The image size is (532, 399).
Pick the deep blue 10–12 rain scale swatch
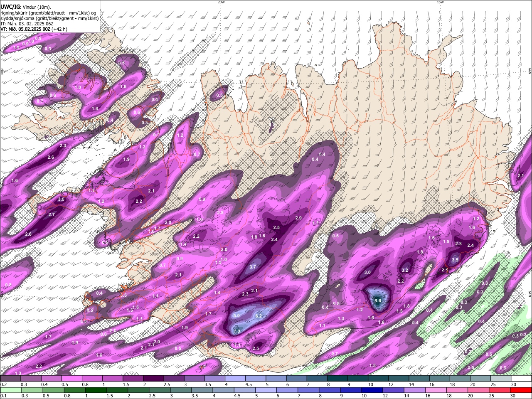point(372,390)
